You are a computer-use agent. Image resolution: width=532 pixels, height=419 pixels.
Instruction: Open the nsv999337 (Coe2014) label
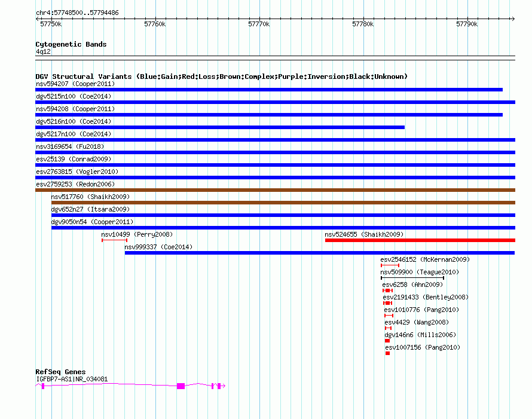pos(158,247)
